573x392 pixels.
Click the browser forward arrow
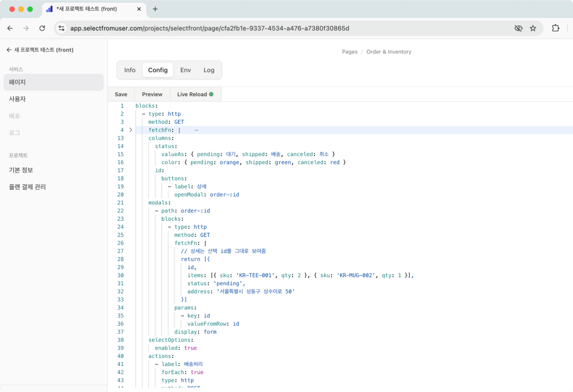[26, 28]
